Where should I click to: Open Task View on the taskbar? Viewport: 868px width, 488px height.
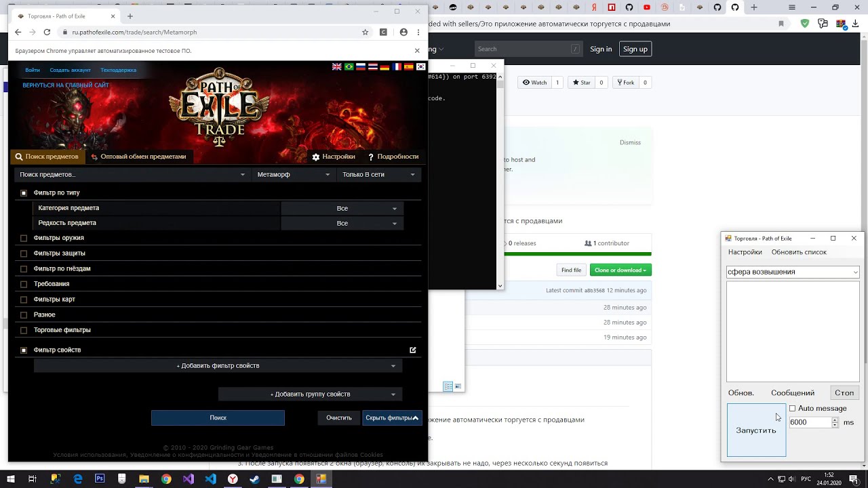point(33,479)
